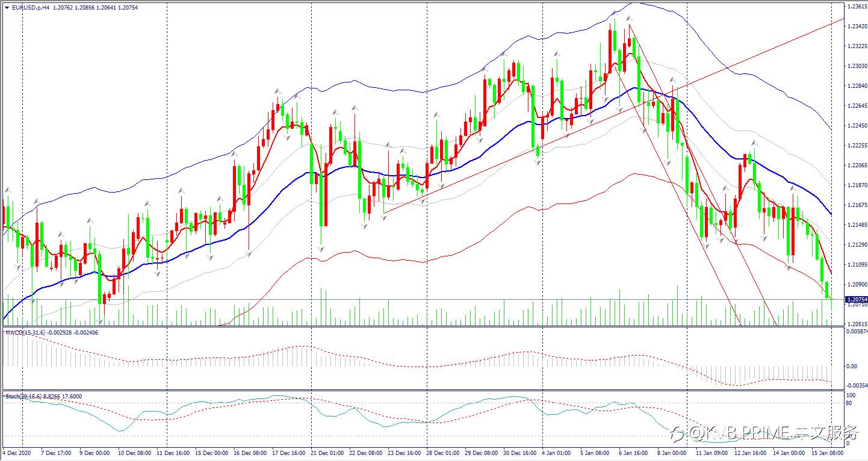Click the 16 Dec 08:00 time axis label
This screenshot has height=461, width=868.
(250, 453)
